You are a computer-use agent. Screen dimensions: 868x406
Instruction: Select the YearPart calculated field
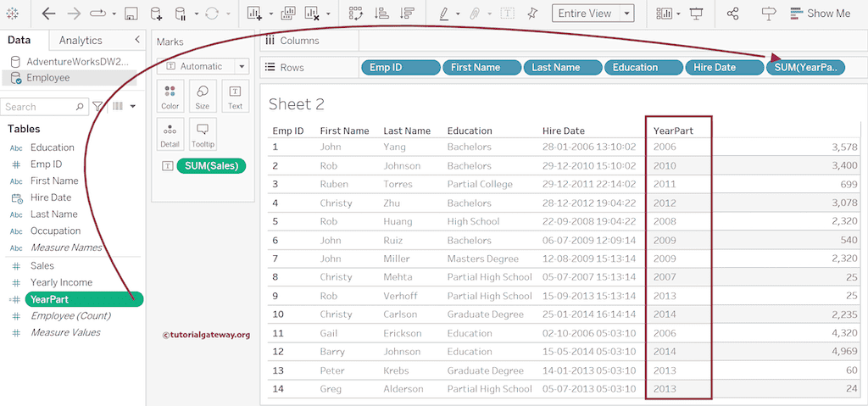pos(84,299)
